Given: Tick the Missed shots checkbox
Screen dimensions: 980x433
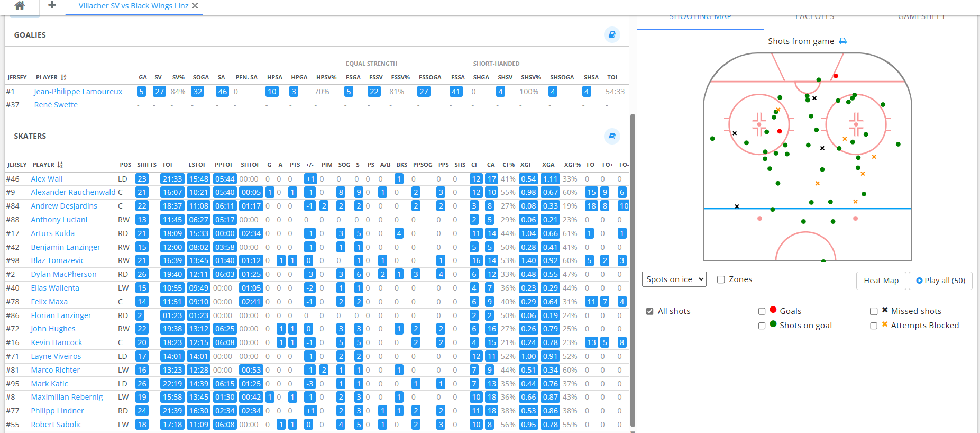Looking at the screenshot, I should click(874, 311).
